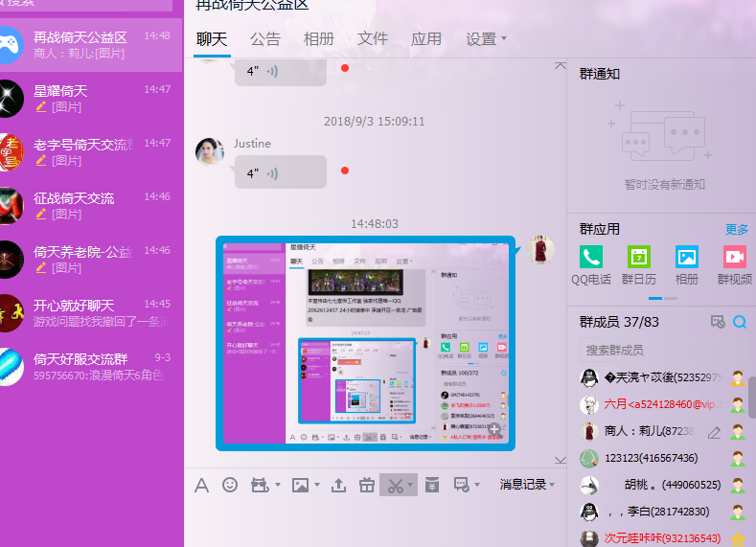Click the star icon beside 次元哇咔咔
Image resolution: width=756 pixels, height=547 pixels.
(737, 538)
